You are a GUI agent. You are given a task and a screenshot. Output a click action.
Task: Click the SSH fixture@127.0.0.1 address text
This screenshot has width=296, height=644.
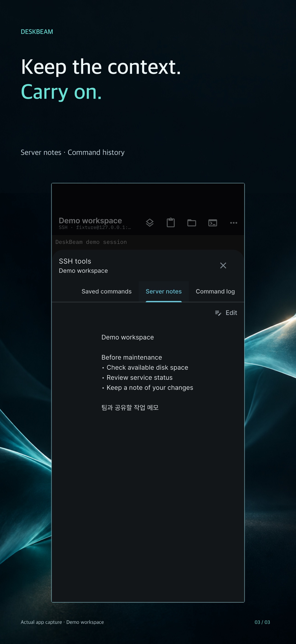pos(95,227)
